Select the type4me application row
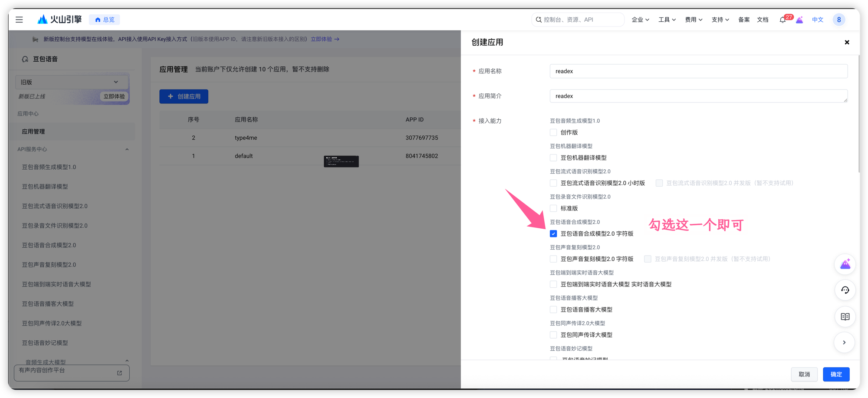868x398 pixels. pos(310,138)
